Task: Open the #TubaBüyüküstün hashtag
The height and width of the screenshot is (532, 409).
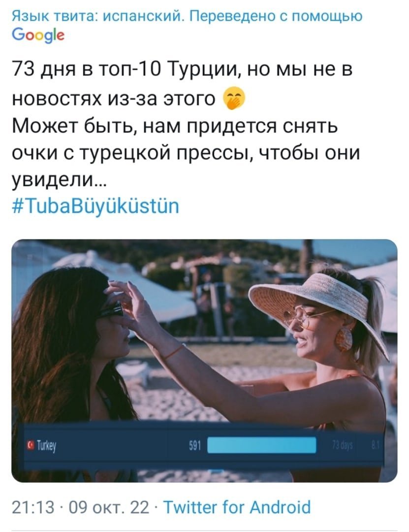Action: tap(95, 206)
